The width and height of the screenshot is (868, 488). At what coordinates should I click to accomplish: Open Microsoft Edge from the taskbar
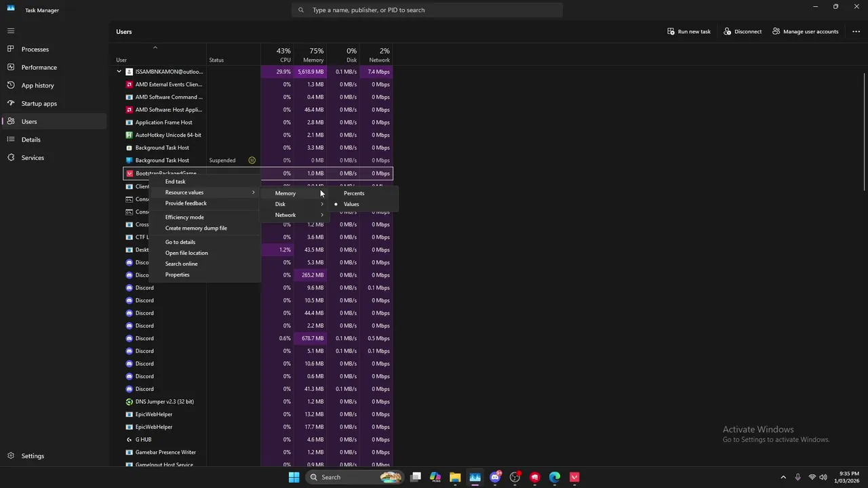click(x=555, y=477)
